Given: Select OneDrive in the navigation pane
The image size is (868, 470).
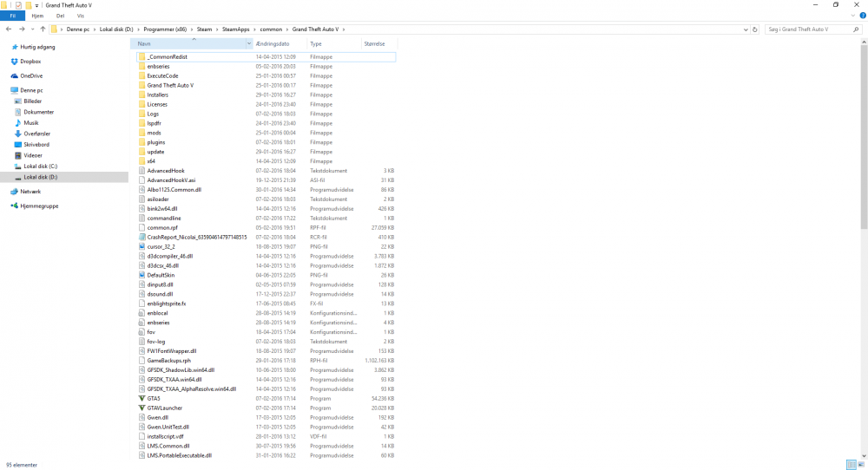Looking at the screenshot, I should pyautogui.click(x=31, y=75).
